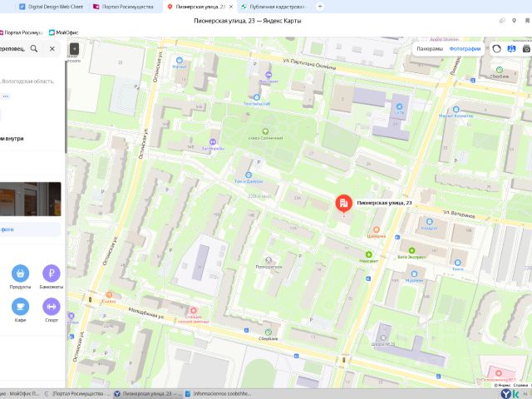The width and height of the screenshot is (532, 399).
Task: Collapse the side panel with the dark toggle button
Action: [74, 49]
